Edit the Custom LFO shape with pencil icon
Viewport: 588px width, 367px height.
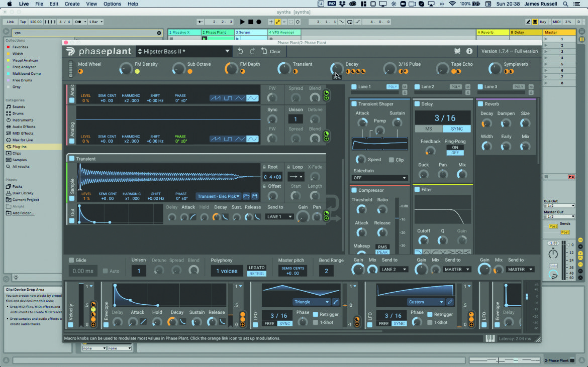point(450,302)
